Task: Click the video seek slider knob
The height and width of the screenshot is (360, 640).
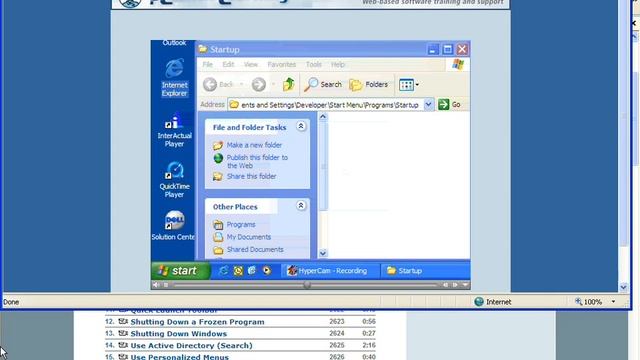Action: (307, 285)
